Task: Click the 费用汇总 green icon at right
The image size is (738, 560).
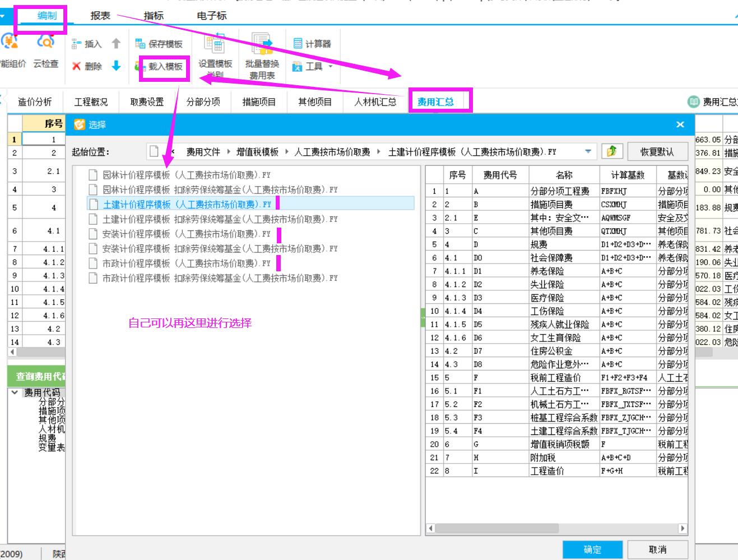Action: (694, 101)
